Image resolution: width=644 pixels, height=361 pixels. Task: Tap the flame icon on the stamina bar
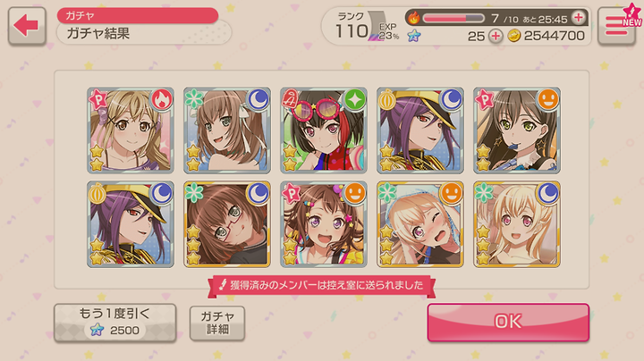pos(414,18)
